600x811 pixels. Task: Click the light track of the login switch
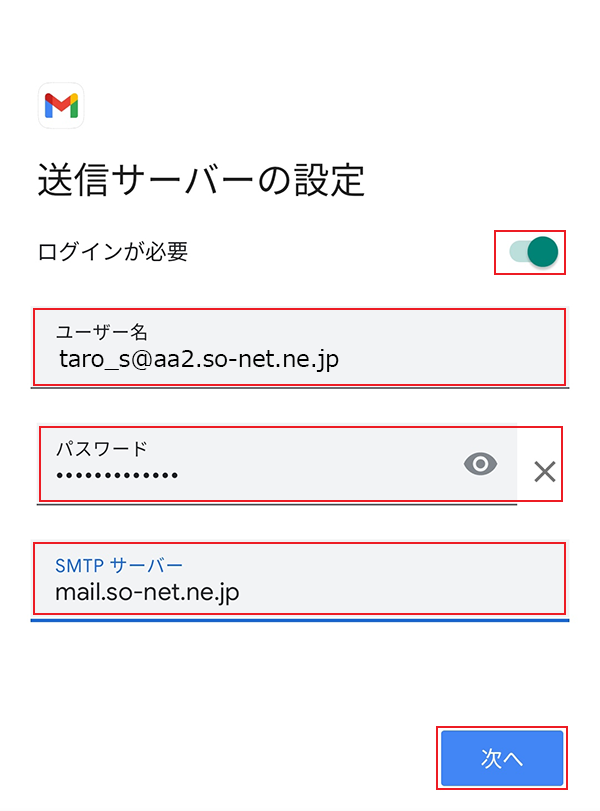(x=515, y=252)
